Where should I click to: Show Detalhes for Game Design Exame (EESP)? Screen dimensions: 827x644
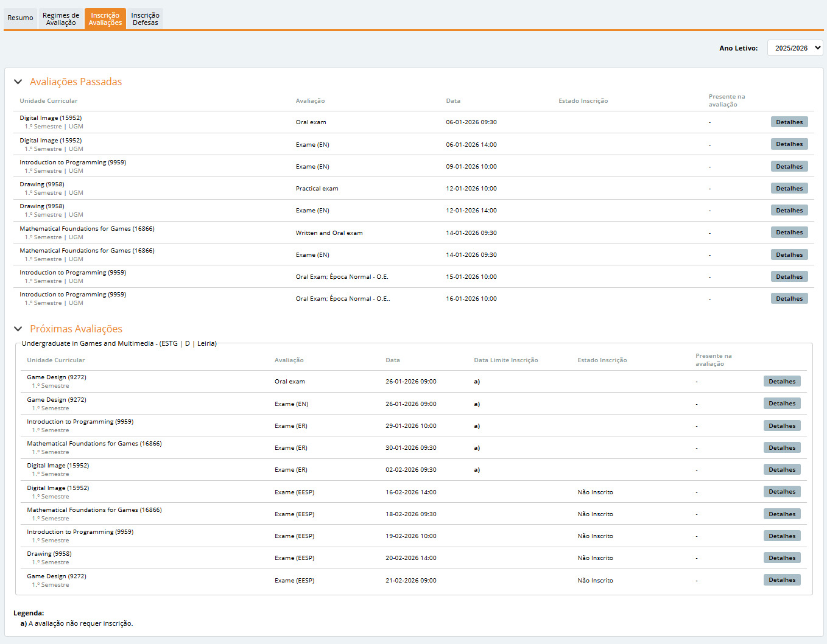point(781,580)
